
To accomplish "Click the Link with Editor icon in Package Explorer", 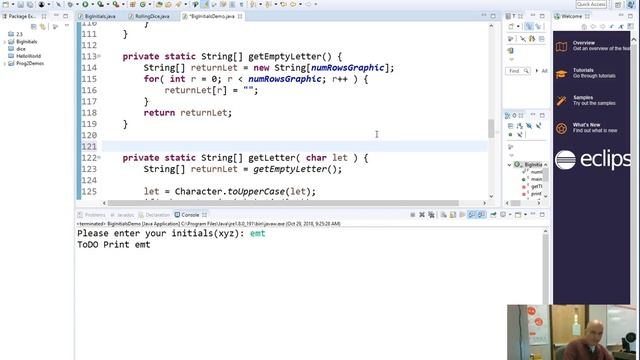I will click(43, 27).
